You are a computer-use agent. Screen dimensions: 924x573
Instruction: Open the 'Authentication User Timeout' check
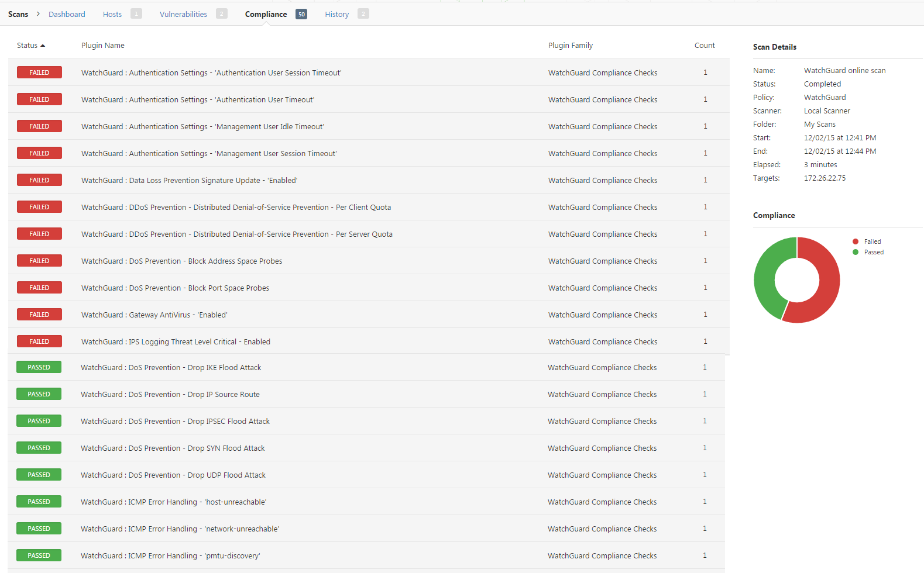pos(198,99)
